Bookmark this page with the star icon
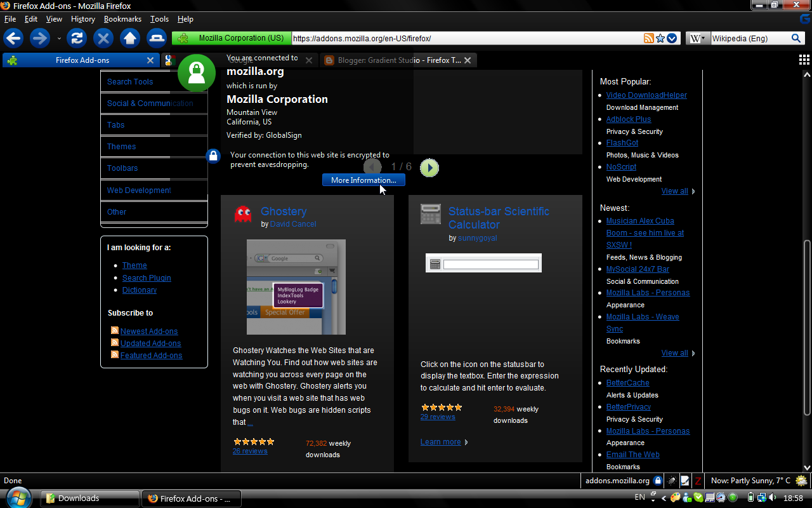 click(x=660, y=39)
